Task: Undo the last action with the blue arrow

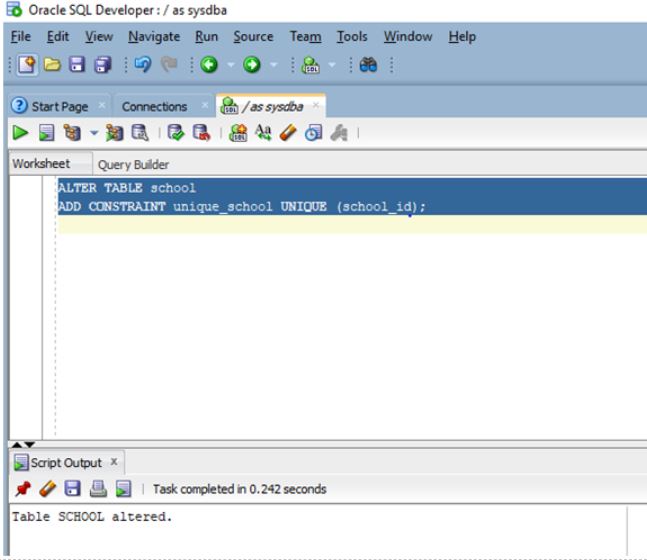Action: (143, 64)
